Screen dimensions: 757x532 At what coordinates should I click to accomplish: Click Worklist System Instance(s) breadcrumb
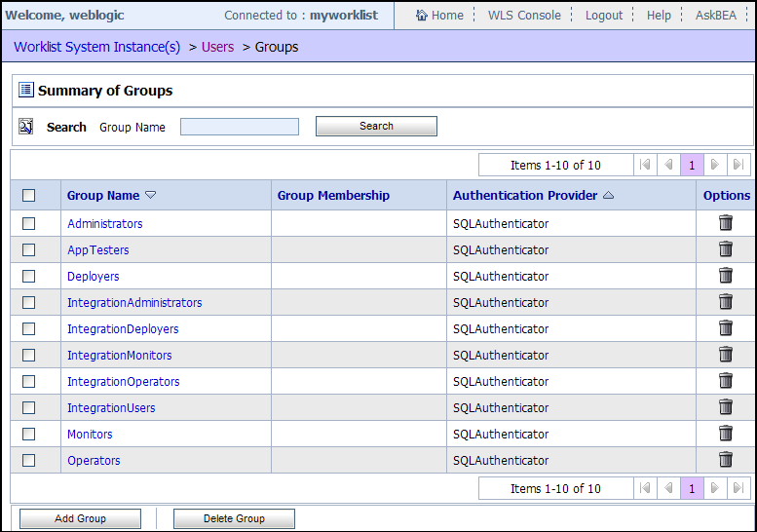97,47
